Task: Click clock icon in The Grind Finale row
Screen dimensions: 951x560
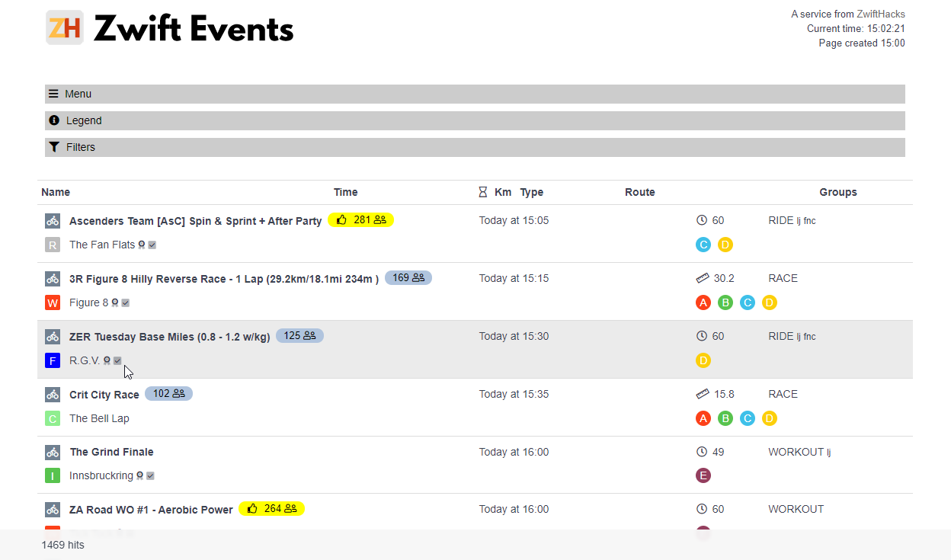Action: click(x=702, y=452)
